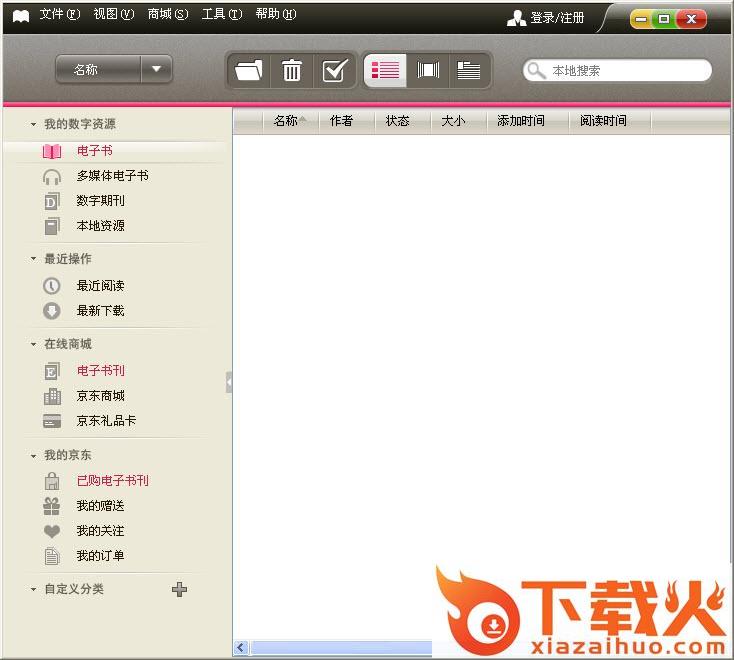Click the pink book icon for 电子书
The width and height of the screenshot is (734, 660).
(52, 151)
